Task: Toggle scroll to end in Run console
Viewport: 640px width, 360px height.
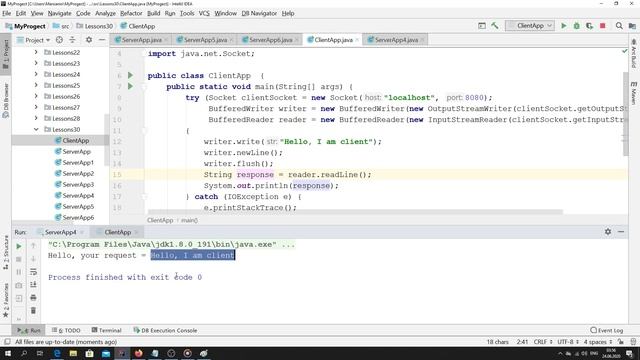Action: pos(33,284)
